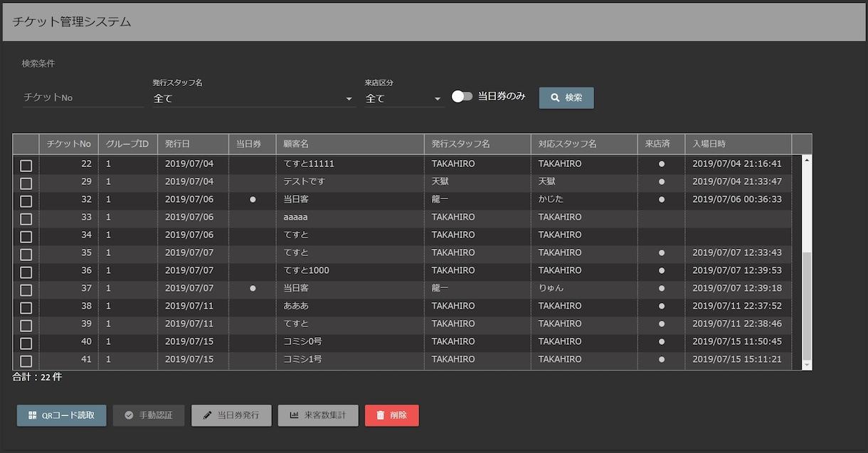Select customer name コミシ0号
Image resolution: width=868 pixels, height=453 pixels.
tap(302, 341)
